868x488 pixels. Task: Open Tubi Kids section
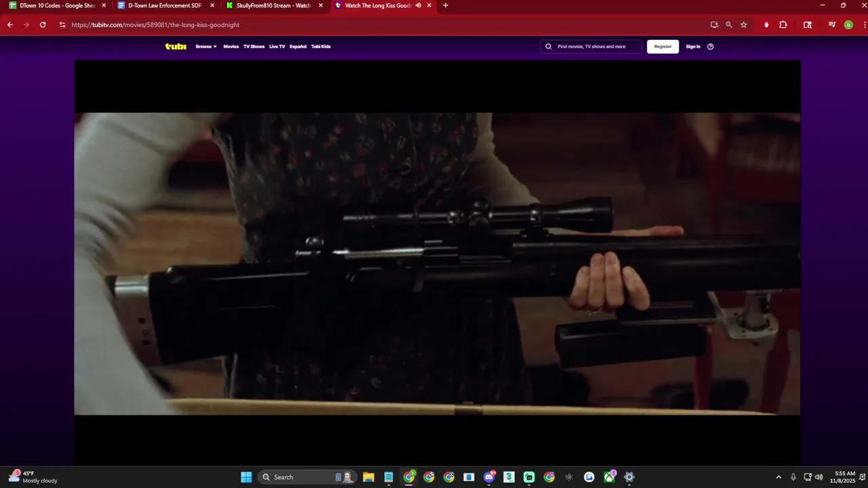[321, 47]
